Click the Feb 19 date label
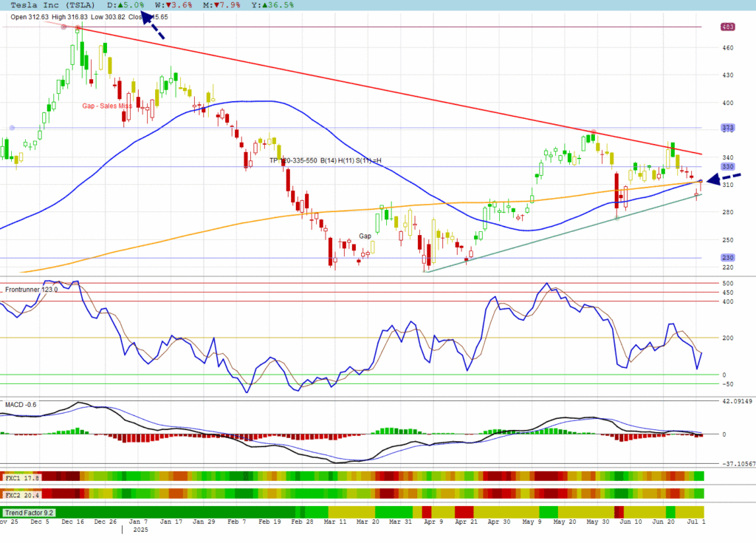Viewport: 756px width, 543px height. pos(269,522)
